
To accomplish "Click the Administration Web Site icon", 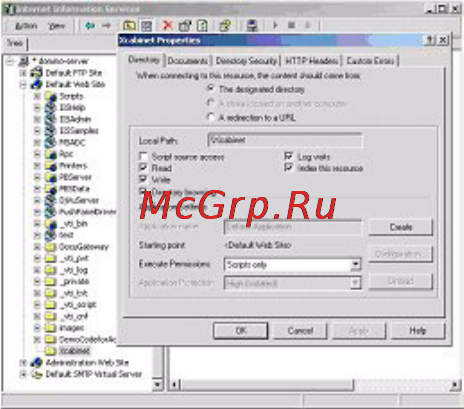I will click(x=36, y=362).
